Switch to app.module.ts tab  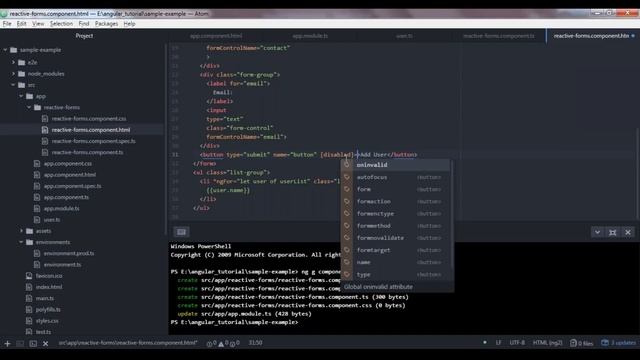coord(310,36)
